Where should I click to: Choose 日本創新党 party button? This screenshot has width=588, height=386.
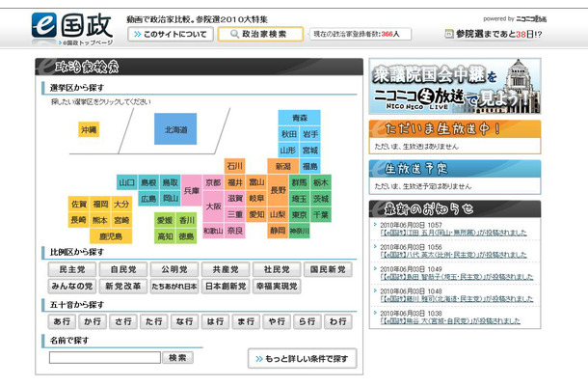click(226, 286)
